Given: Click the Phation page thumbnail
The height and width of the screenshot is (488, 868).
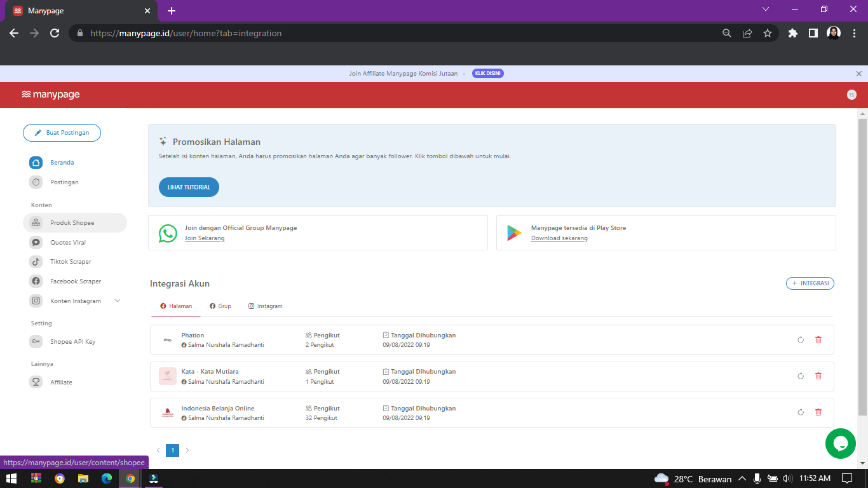Looking at the screenshot, I should click(x=168, y=340).
